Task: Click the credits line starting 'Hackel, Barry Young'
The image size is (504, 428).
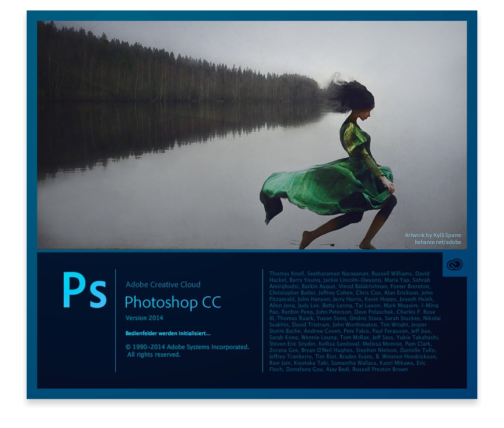Action: [350, 280]
